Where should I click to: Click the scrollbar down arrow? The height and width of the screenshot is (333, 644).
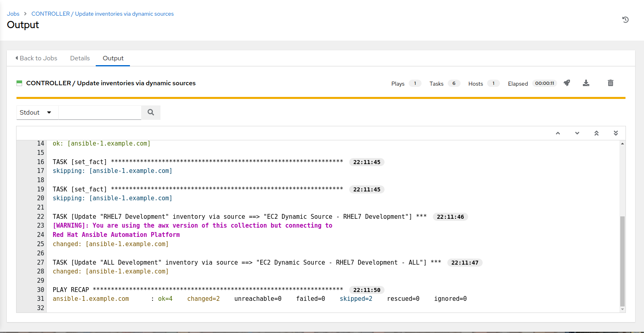(x=622, y=309)
